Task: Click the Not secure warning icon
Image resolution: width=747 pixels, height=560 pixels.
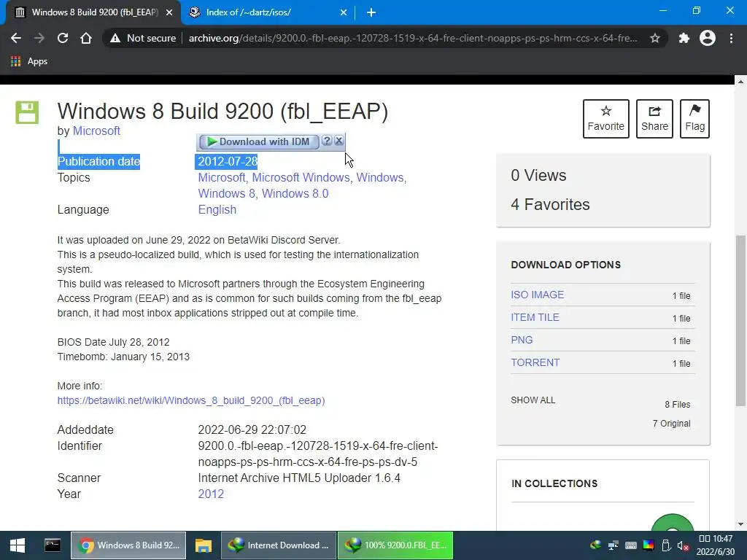Action: coord(115,38)
